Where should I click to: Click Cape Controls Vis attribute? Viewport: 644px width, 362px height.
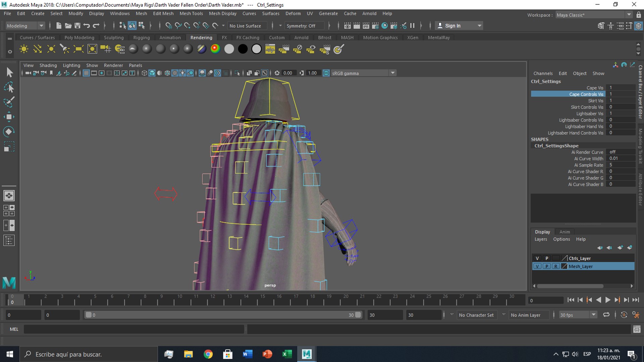click(568, 94)
